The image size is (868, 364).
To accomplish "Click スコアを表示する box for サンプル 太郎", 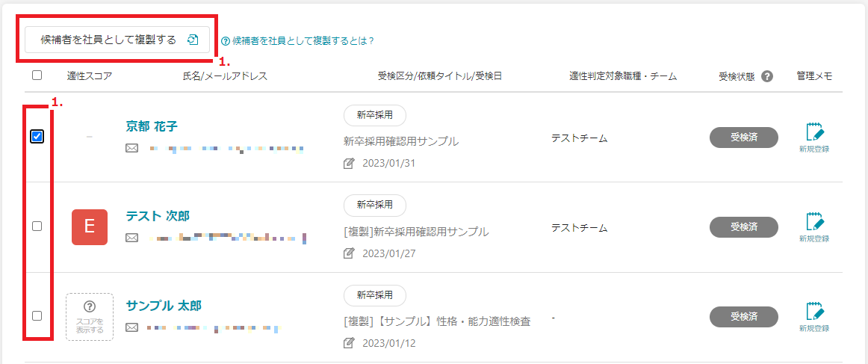I will [90, 317].
